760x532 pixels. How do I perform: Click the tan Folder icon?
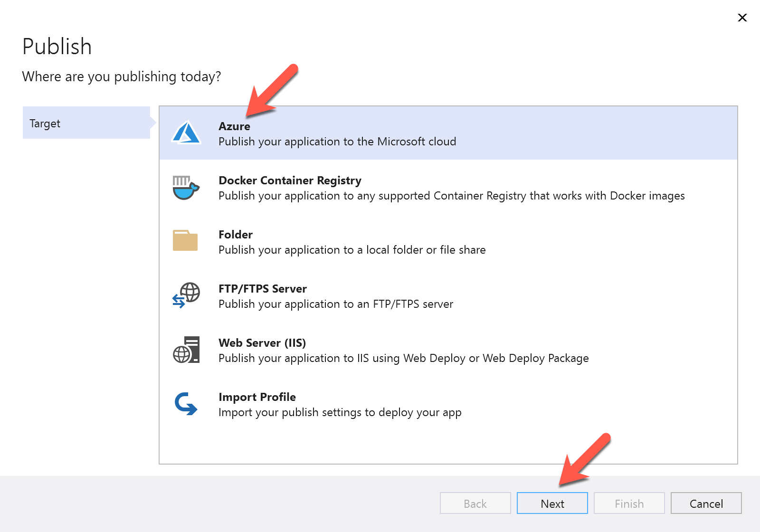coord(185,241)
